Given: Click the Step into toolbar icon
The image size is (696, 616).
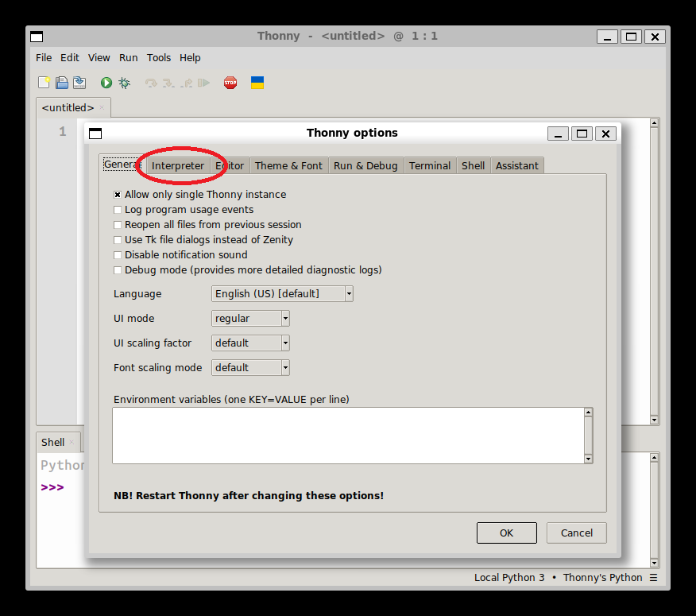Looking at the screenshot, I should 168,83.
